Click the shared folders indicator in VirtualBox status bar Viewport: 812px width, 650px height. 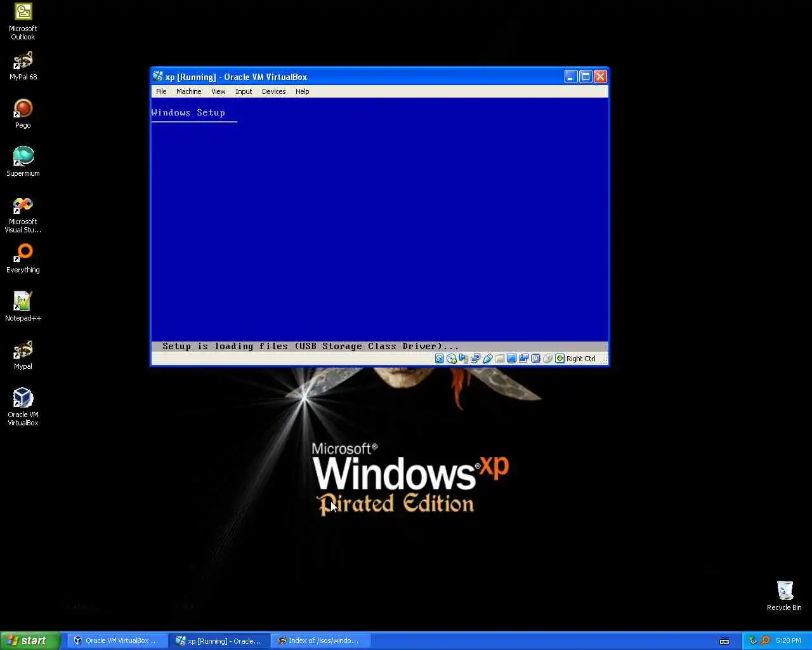pyautogui.click(x=499, y=359)
